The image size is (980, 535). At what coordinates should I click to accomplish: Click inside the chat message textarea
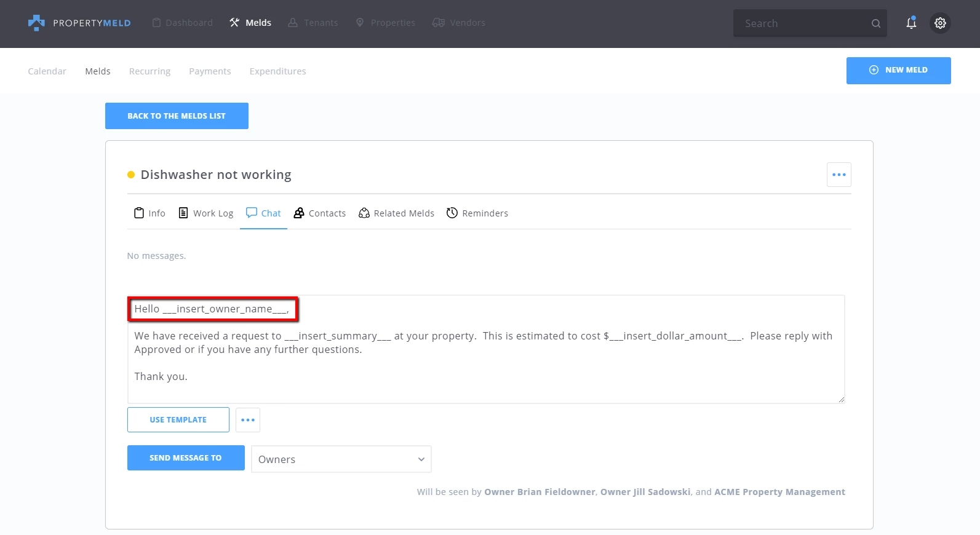(x=486, y=349)
